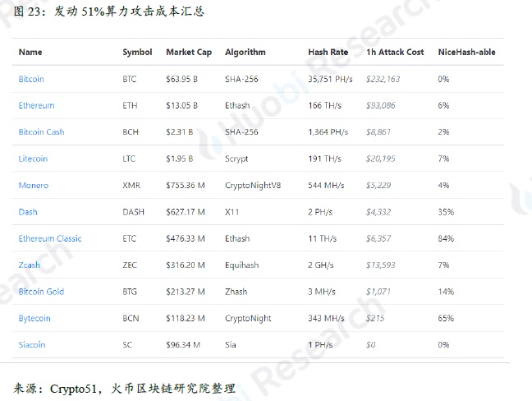The height and width of the screenshot is (401, 532).
Task: Click the $63.95 B market cap
Action: (182, 79)
